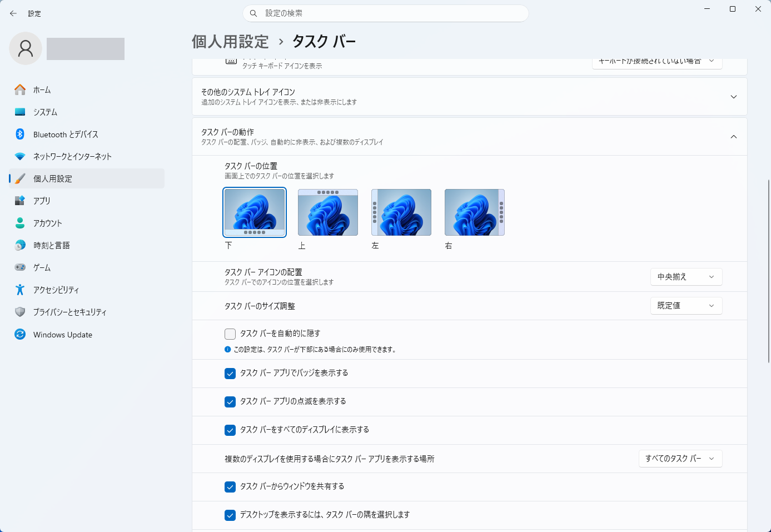The width and height of the screenshot is (771, 532).
Task: Uncheck タスク バー アプリの点滅を表示する
Action: pyautogui.click(x=230, y=402)
